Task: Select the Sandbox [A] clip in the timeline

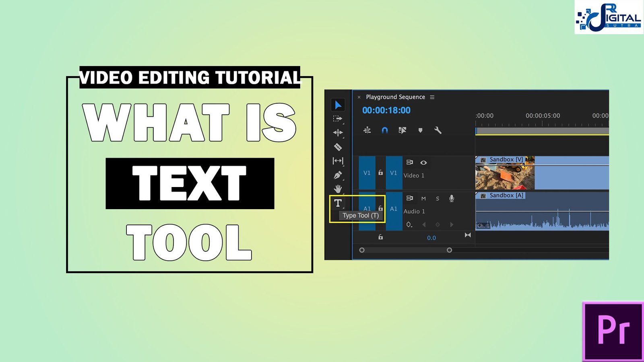Action: click(x=543, y=209)
